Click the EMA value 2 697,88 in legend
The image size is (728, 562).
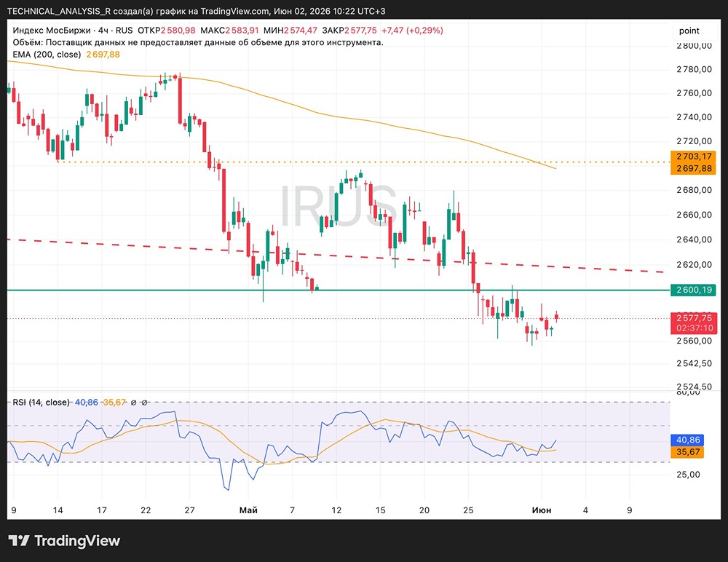click(x=103, y=55)
